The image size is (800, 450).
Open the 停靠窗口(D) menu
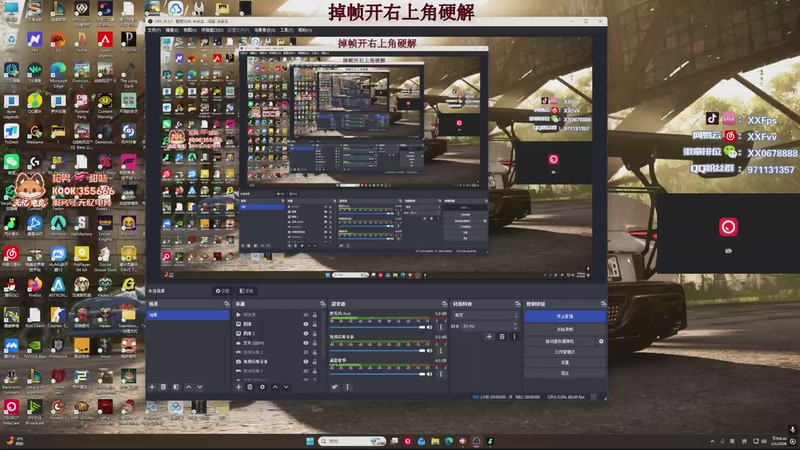[x=211, y=30]
